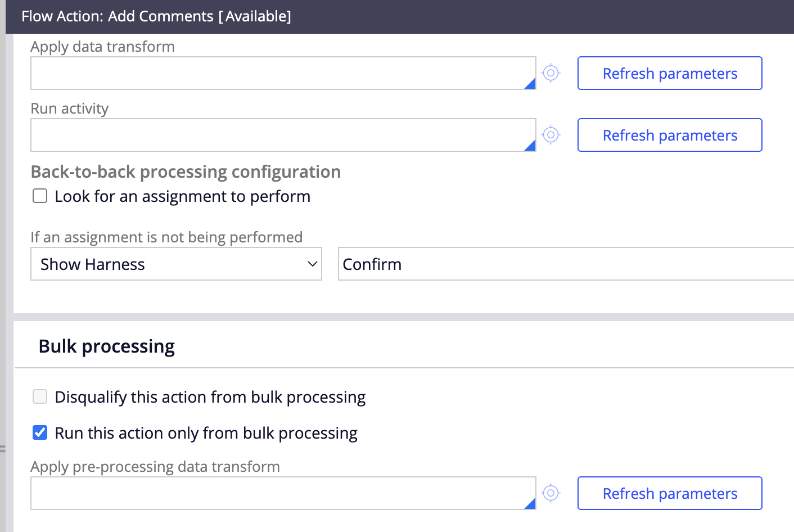Click the Bulk processing section header
This screenshot has width=794, height=532.
(x=107, y=346)
